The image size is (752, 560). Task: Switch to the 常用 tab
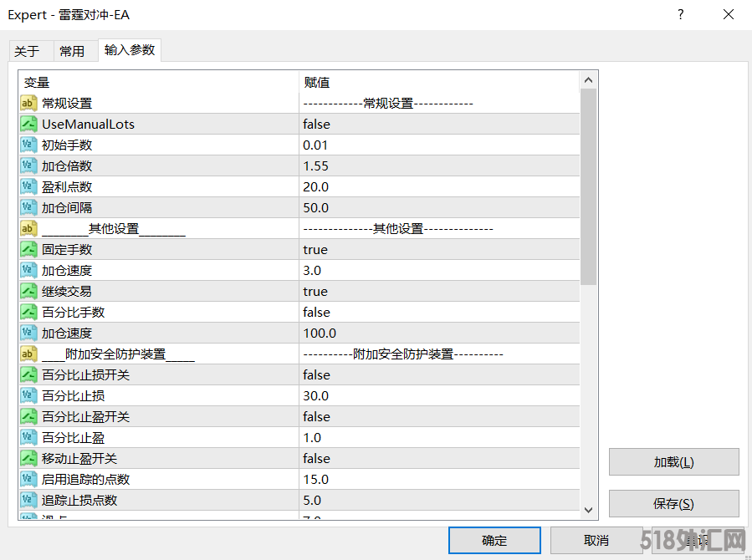74,50
